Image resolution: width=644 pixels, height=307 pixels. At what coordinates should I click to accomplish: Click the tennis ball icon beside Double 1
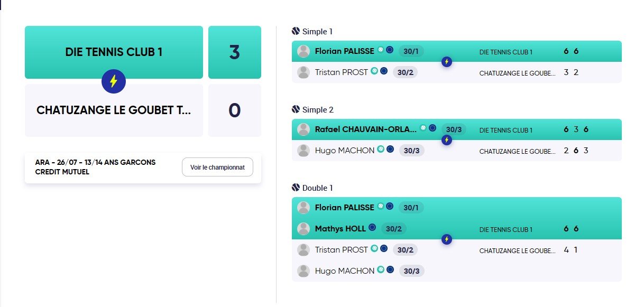pos(296,188)
